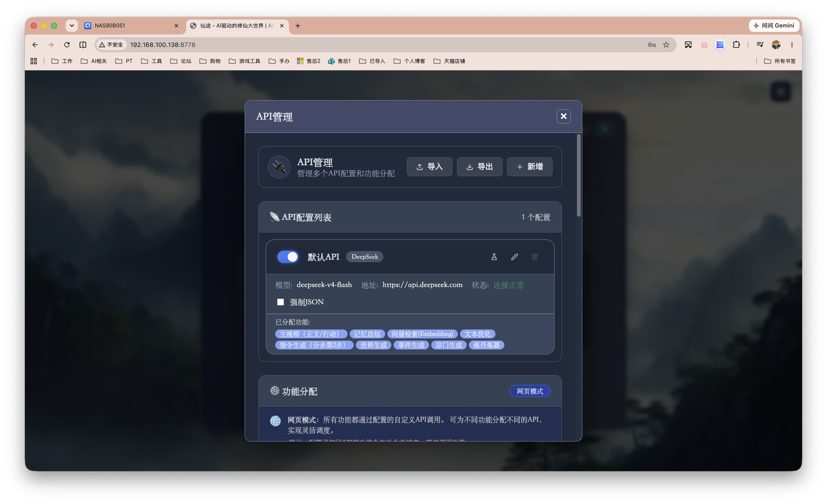Click the DeepSeek provider tag

365,257
